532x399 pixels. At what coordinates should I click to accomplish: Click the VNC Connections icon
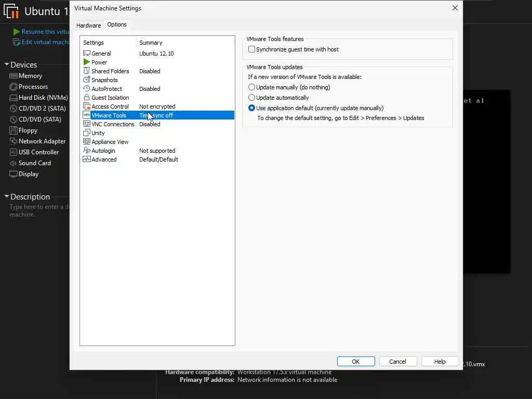pyautogui.click(x=87, y=124)
